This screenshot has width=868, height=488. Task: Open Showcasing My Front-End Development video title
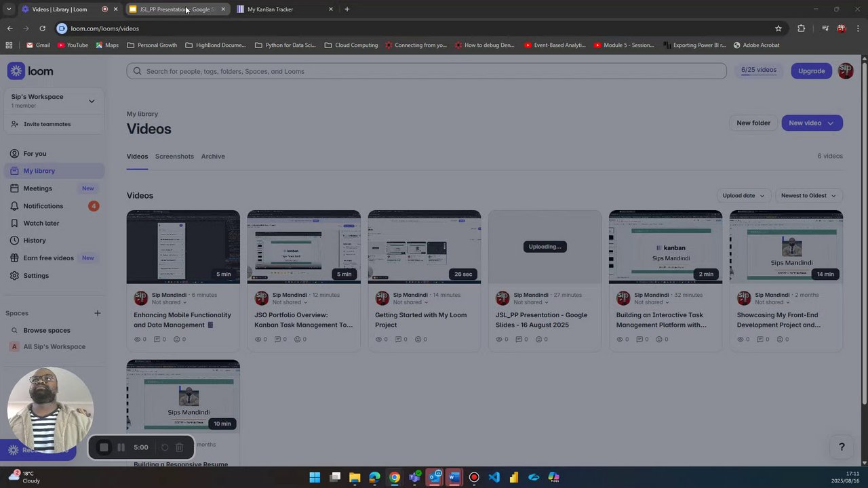pyautogui.click(x=778, y=320)
